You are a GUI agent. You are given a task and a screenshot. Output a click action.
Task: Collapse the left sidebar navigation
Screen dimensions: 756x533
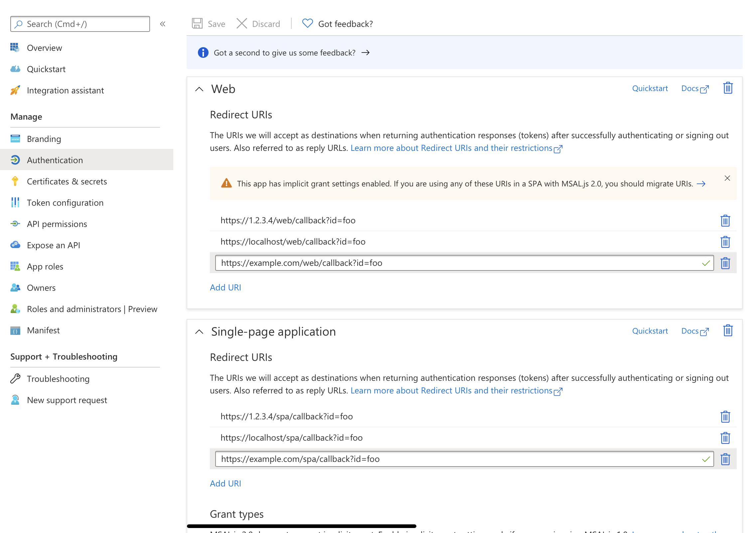(x=163, y=24)
